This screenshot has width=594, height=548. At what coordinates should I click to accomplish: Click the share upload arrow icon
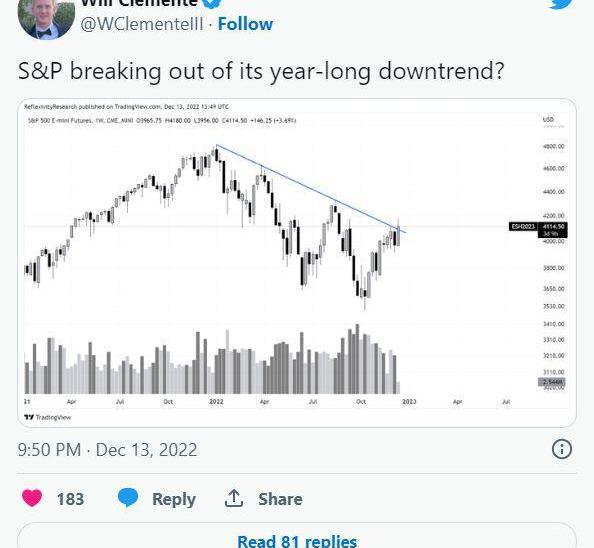pyautogui.click(x=234, y=498)
